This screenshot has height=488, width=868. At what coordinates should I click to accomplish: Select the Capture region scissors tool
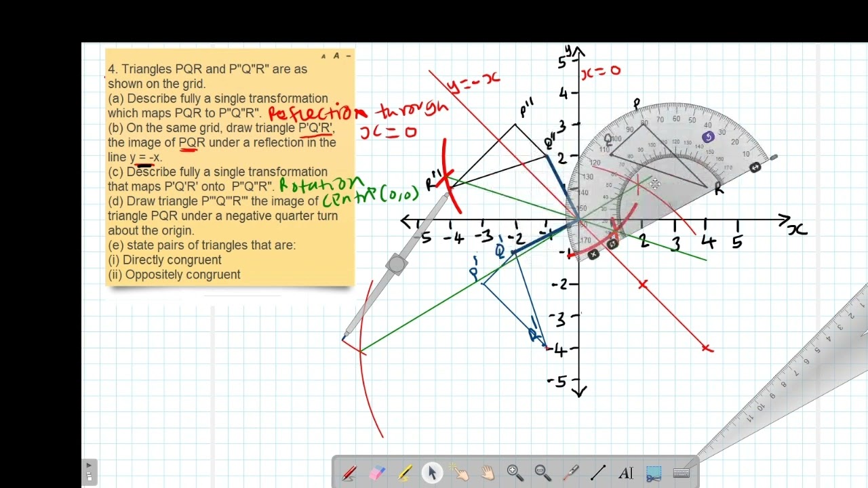point(654,472)
